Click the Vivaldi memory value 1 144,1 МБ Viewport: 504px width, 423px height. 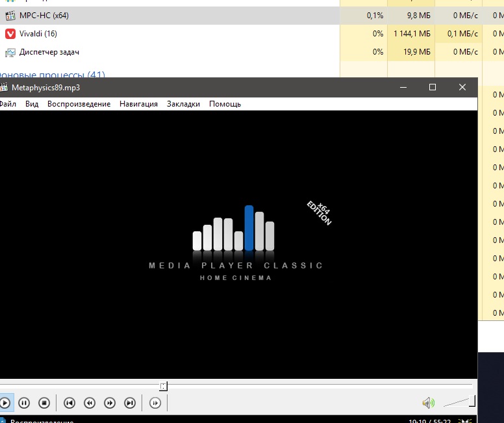pyautogui.click(x=412, y=33)
